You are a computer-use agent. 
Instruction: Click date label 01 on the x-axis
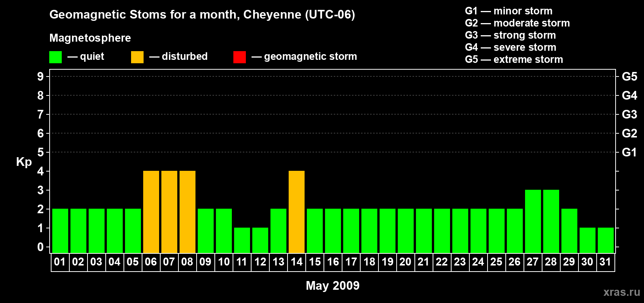tap(60, 262)
